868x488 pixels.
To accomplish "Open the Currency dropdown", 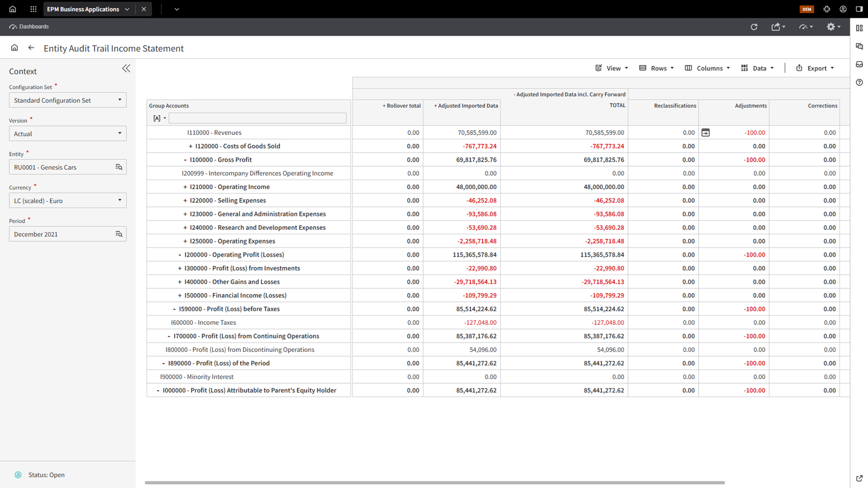I will click(x=68, y=201).
